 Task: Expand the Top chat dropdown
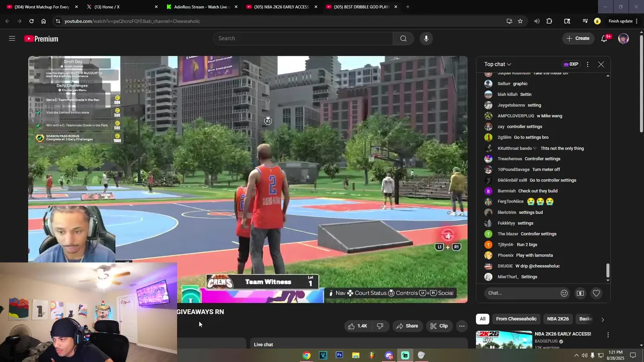click(498, 64)
